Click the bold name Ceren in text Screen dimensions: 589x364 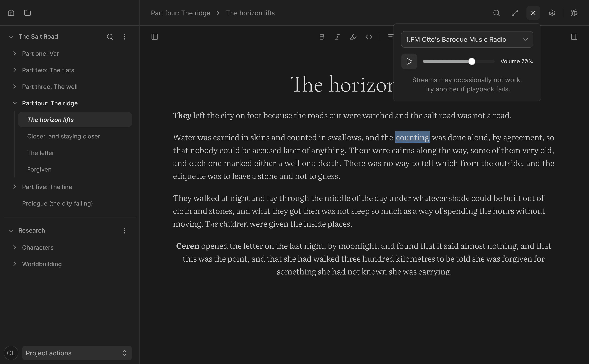(x=188, y=246)
